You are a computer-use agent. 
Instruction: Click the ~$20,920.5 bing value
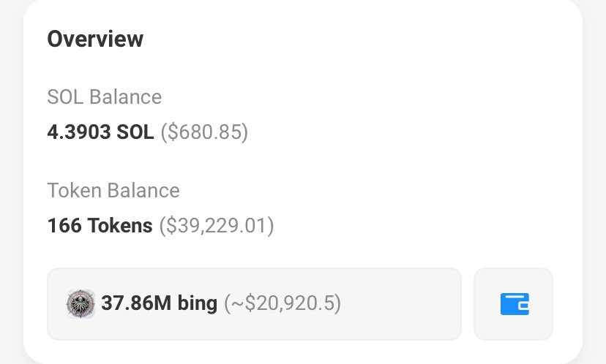(283, 303)
